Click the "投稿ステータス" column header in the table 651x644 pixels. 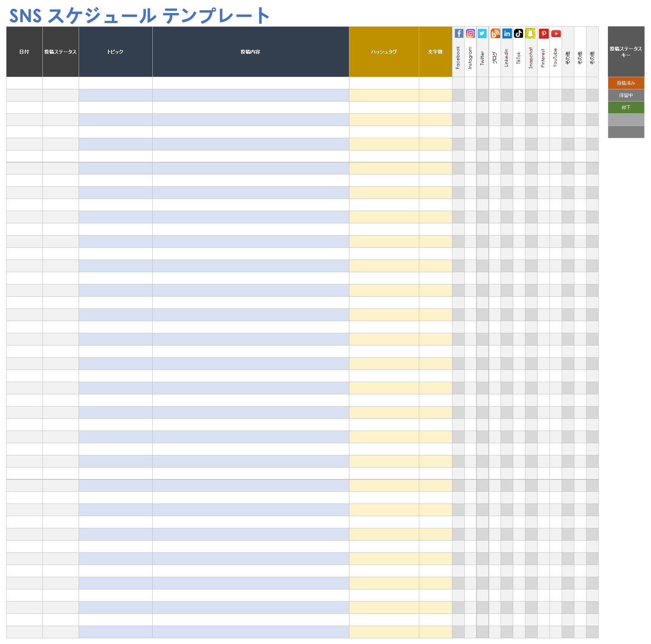click(61, 52)
